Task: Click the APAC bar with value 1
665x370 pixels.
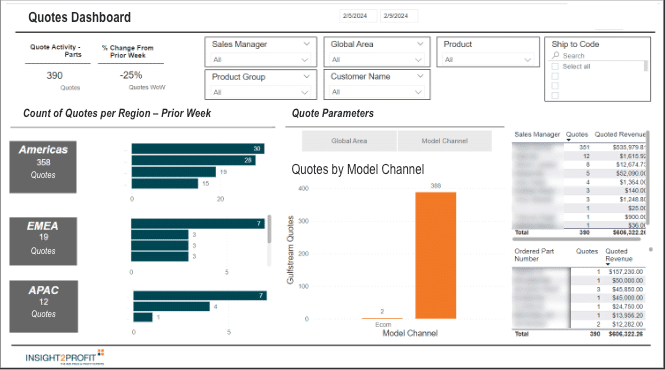Action: tap(143, 317)
